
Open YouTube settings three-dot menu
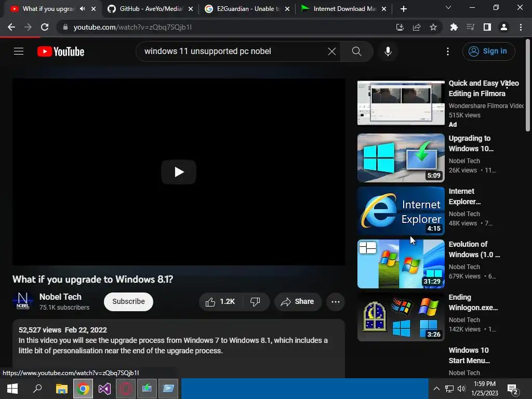coord(448,51)
